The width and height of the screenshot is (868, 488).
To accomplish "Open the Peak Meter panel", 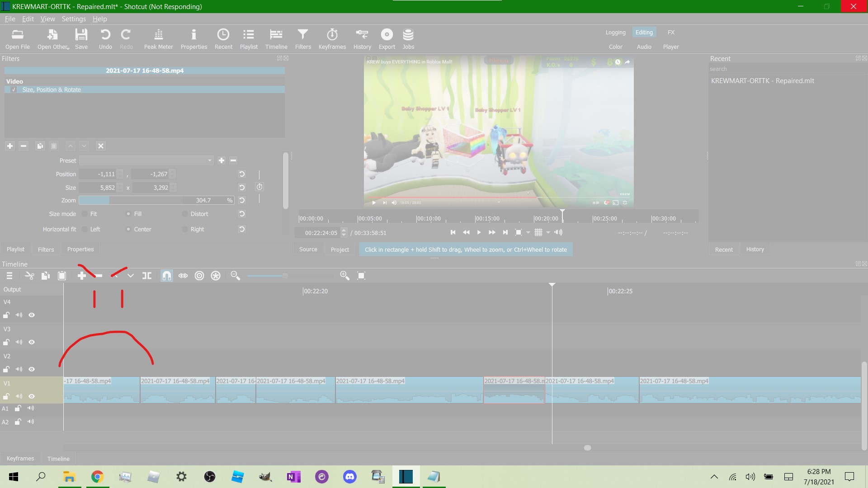I will [158, 38].
